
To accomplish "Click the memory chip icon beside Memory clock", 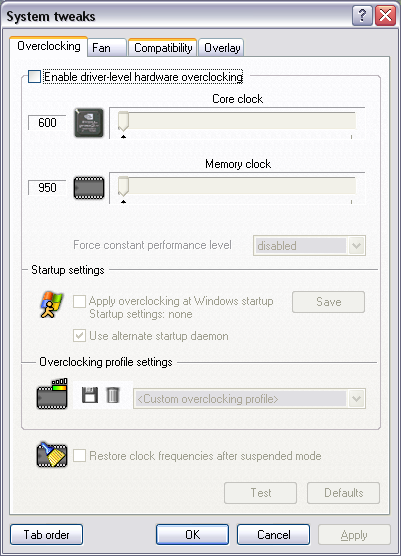I will coord(89,188).
